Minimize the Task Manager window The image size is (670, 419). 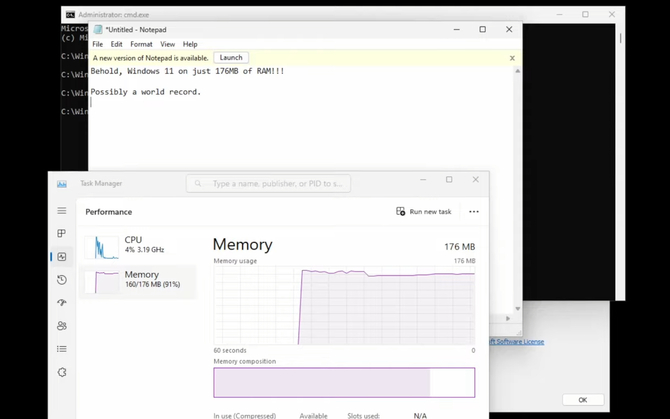(x=423, y=179)
